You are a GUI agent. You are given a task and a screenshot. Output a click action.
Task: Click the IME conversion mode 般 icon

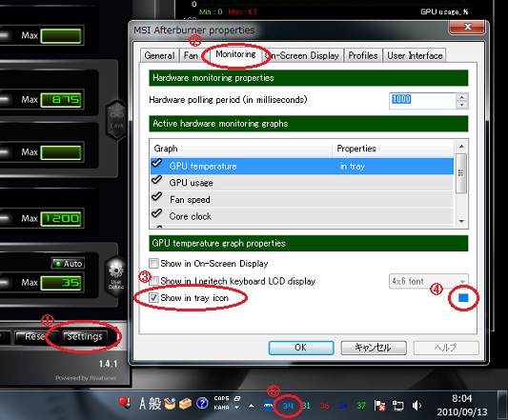pos(154,404)
